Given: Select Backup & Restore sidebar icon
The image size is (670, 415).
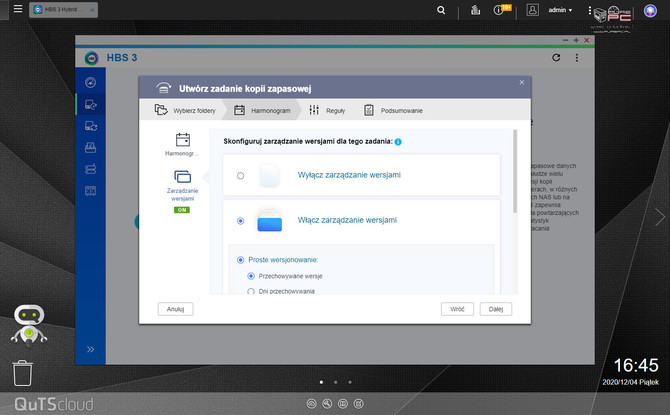Looking at the screenshot, I should 91,104.
